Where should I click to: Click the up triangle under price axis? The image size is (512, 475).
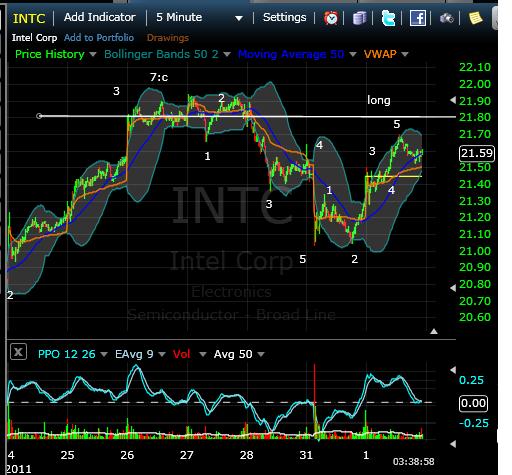[434, 331]
